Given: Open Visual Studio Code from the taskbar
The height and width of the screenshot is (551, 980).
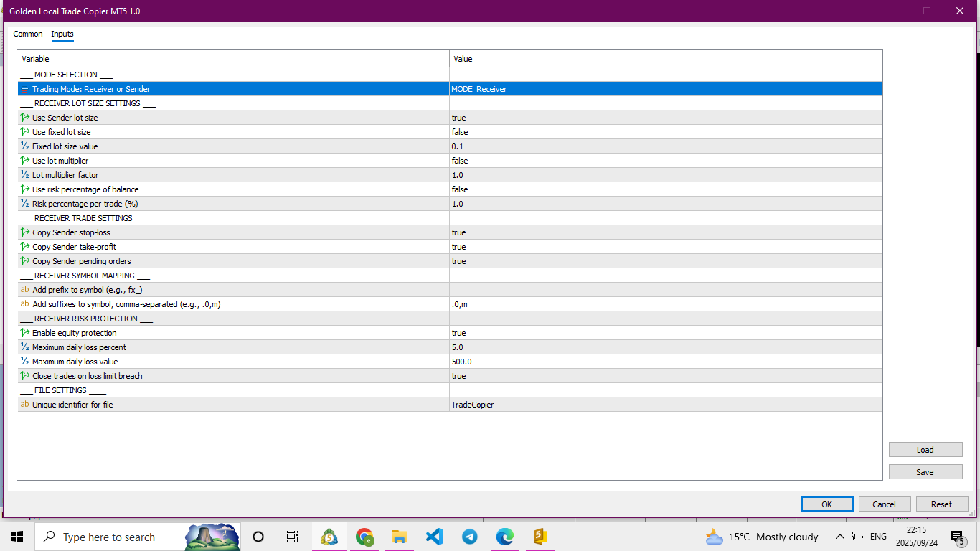Looking at the screenshot, I should tap(435, 537).
